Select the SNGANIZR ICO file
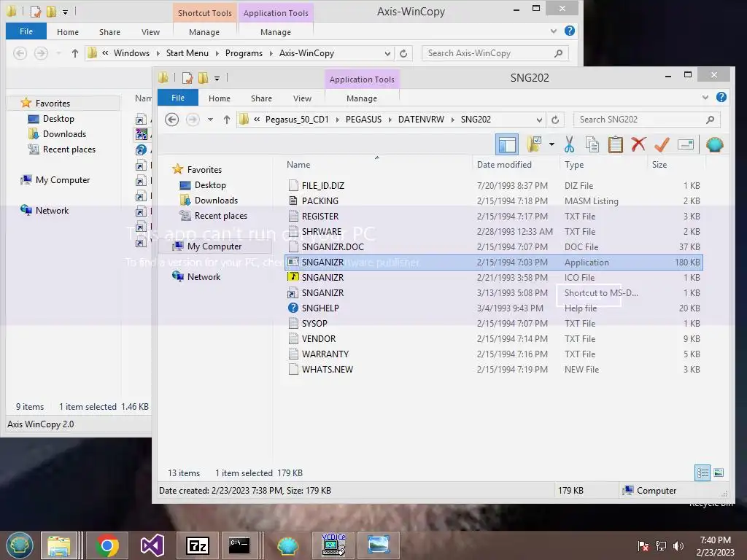Screen dimensions: 747x560 [x=494, y=278]
